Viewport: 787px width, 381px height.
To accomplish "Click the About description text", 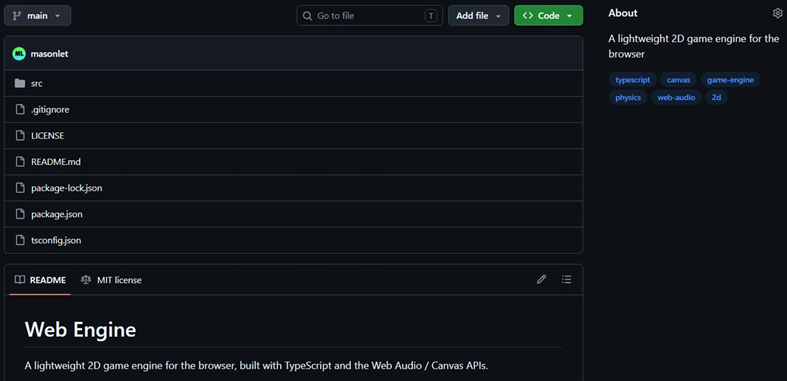I will tap(694, 46).
